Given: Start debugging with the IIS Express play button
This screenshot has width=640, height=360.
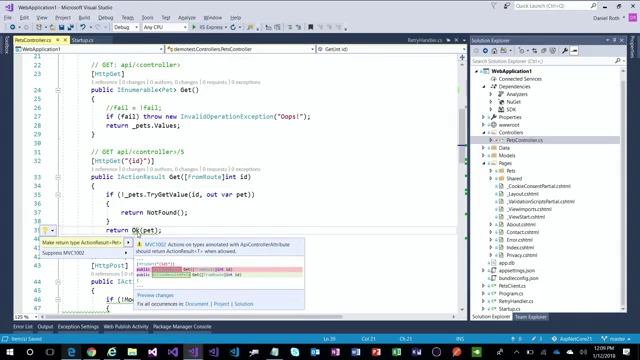Looking at the screenshot, I should tap(194, 27).
